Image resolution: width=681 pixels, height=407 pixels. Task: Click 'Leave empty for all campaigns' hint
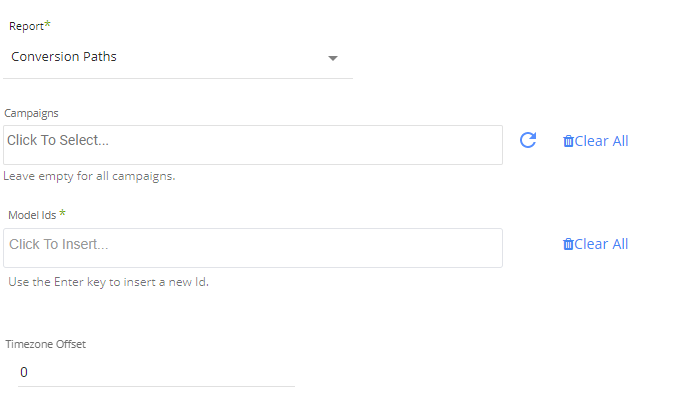pyautogui.click(x=90, y=176)
